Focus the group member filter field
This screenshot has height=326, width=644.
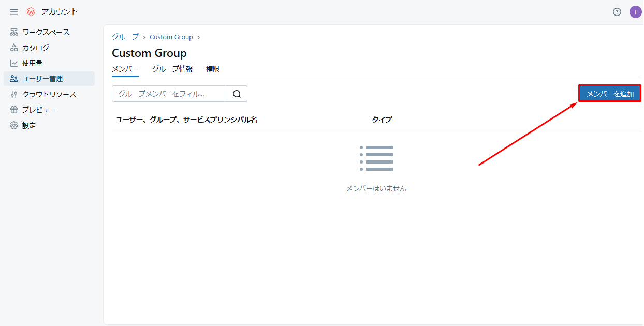pos(169,94)
